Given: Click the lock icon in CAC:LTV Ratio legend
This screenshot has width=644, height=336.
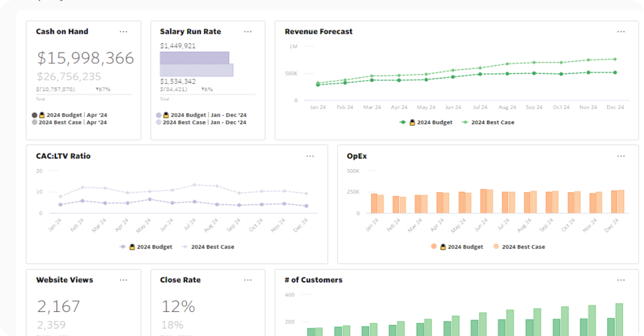Looking at the screenshot, I should click(132, 247).
